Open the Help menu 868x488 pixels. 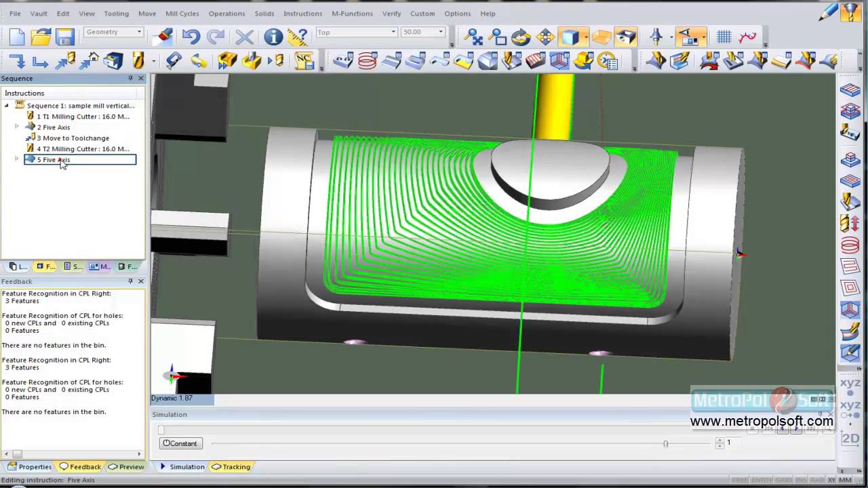tap(488, 14)
